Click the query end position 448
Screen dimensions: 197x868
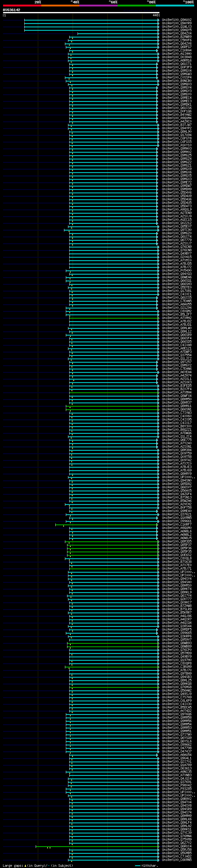point(155,15)
